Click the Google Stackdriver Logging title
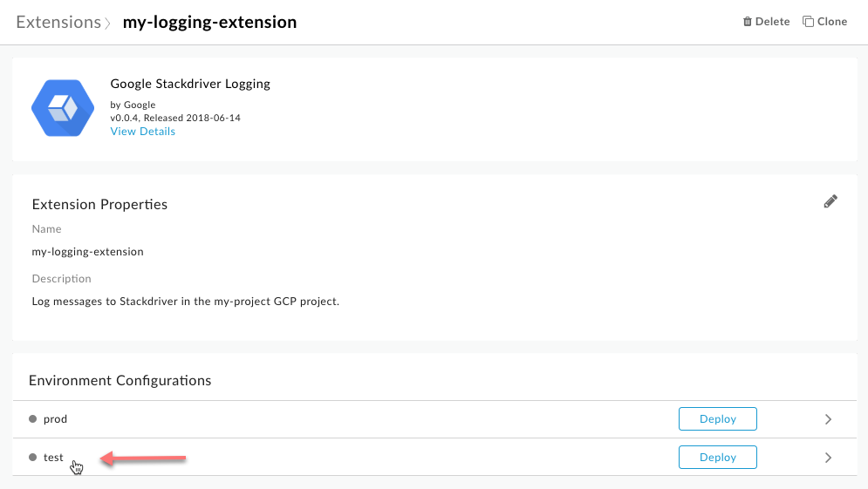868x489 pixels. tap(190, 85)
